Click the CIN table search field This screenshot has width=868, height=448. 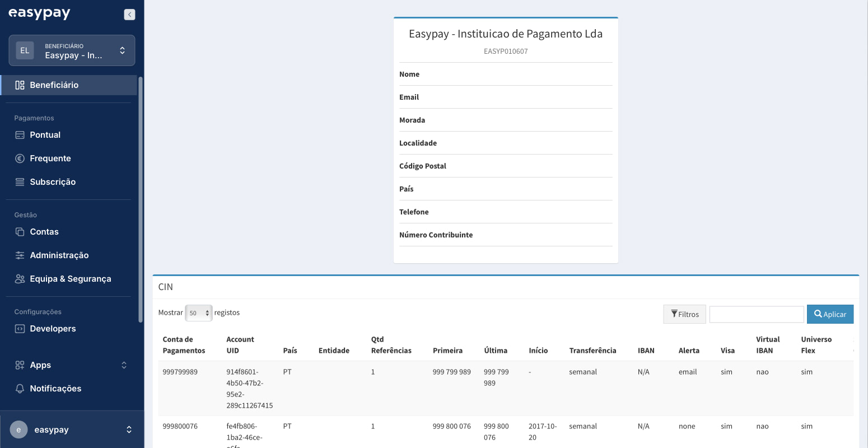[757, 314]
